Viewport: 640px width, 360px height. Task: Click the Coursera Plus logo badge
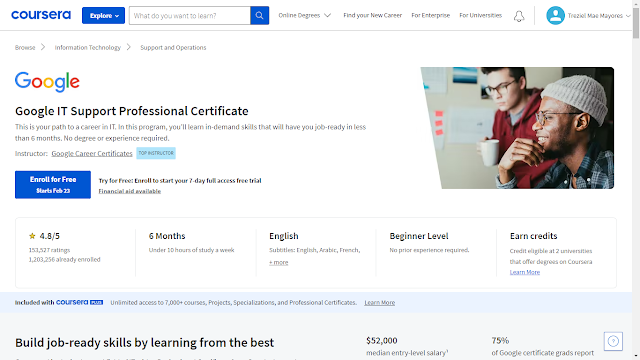pos(79,302)
